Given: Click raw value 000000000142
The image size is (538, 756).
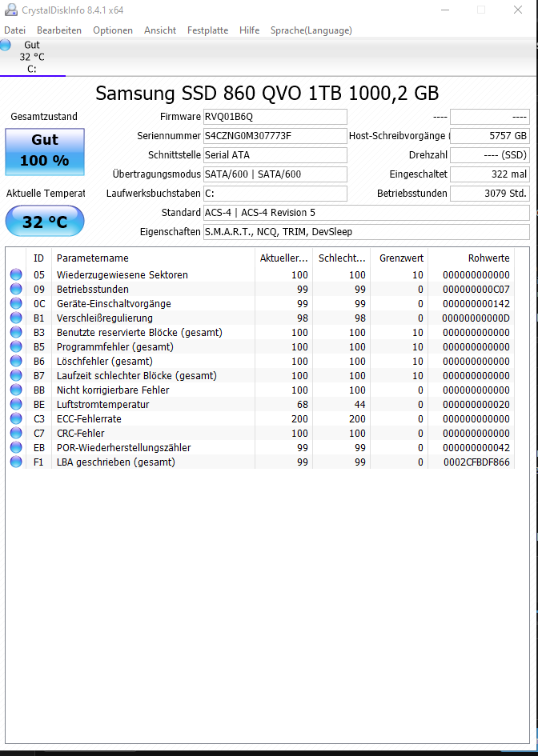Looking at the screenshot, I should pos(476,304).
